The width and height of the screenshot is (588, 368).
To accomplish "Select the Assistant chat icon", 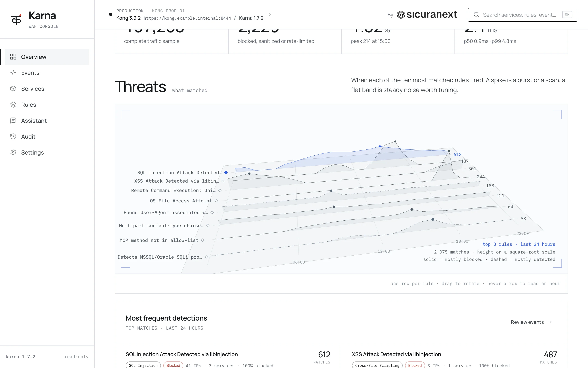I will click(x=13, y=120).
